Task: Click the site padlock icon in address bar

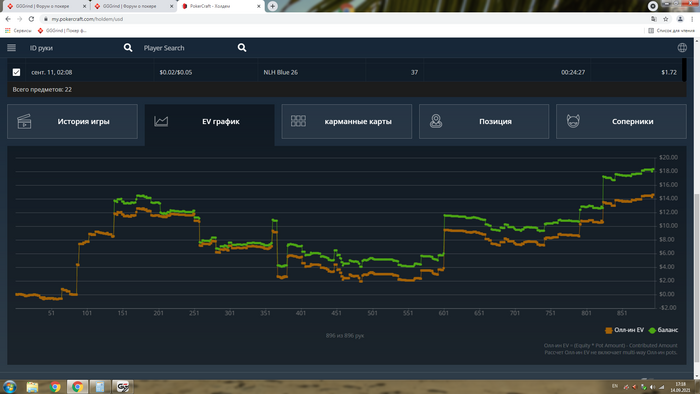Action: click(x=46, y=19)
